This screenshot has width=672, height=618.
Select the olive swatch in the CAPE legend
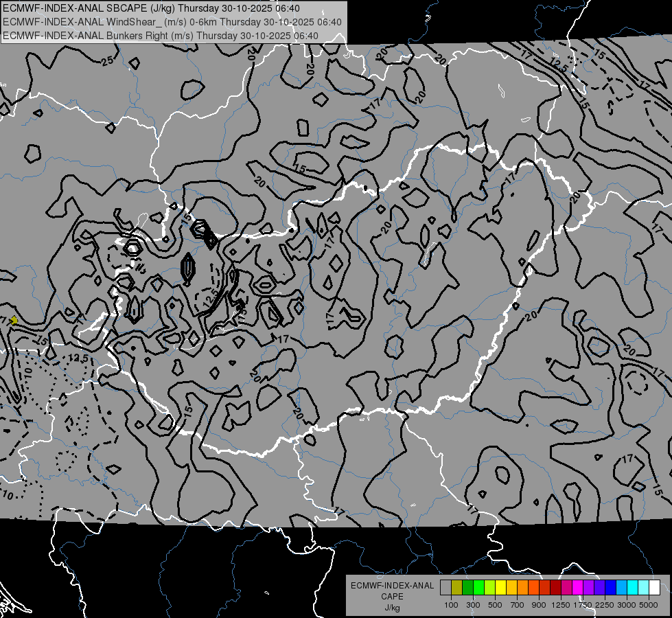(x=457, y=587)
